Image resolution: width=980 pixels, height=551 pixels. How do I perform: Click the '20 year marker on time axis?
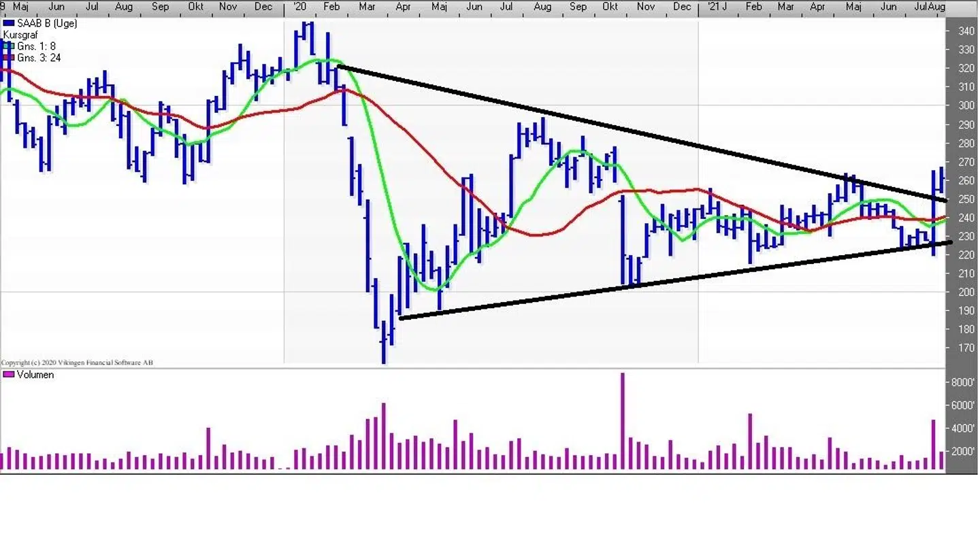pos(299,7)
